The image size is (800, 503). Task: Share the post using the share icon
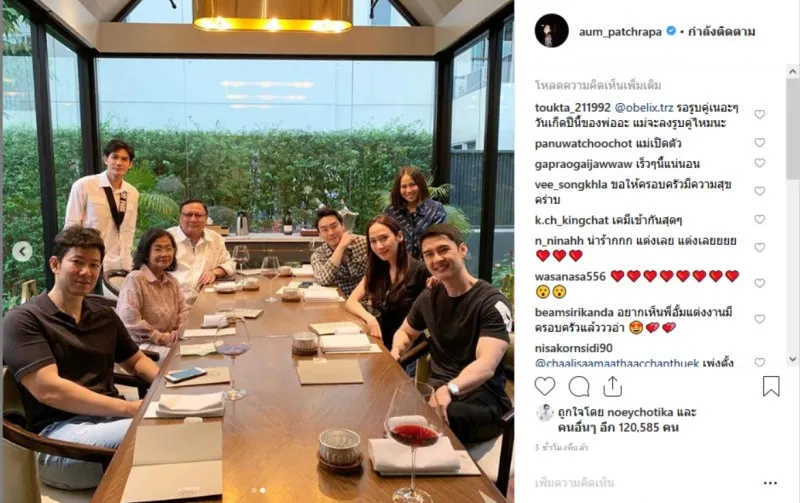pyautogui.click(x=612, y=386)
